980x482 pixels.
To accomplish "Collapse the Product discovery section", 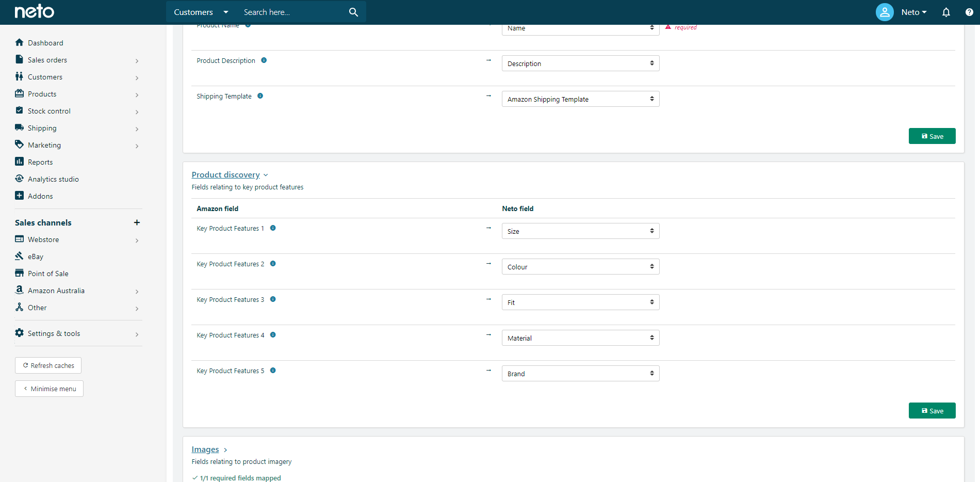I will click(x=230, y=175).
